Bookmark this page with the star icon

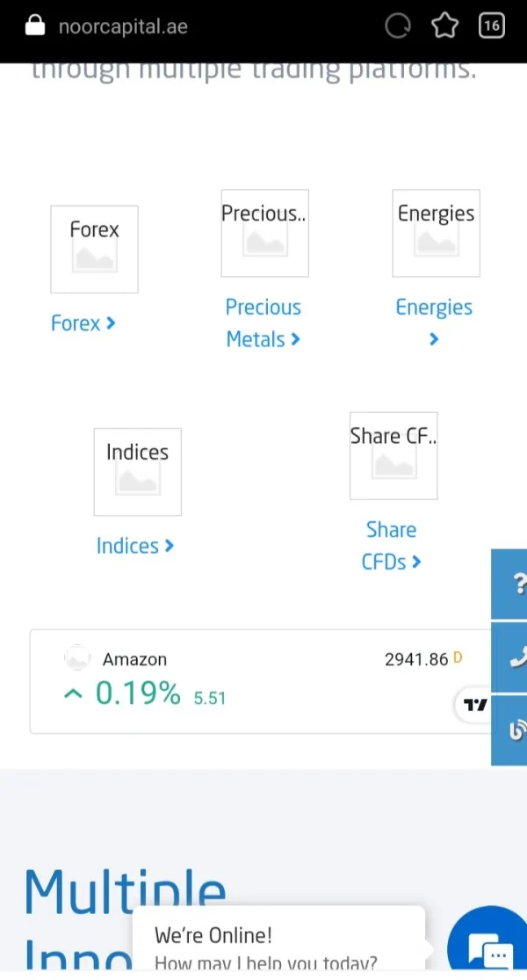click(x=445, y=26)
